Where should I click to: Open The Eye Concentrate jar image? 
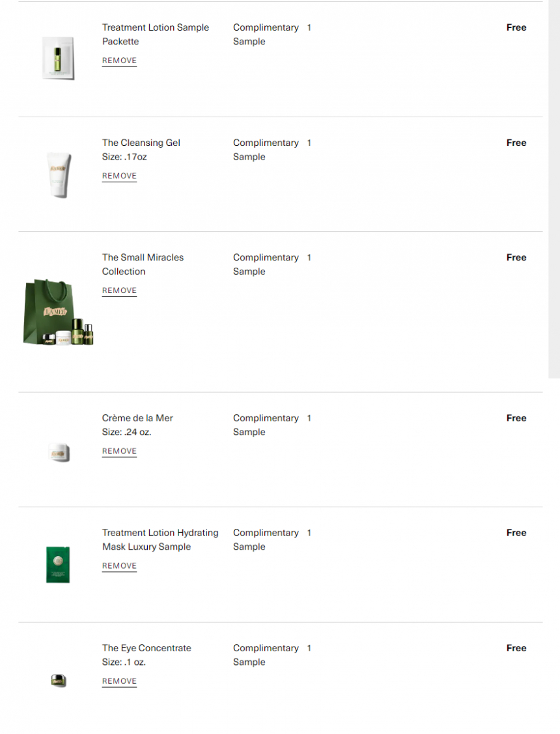(x=59, y=680)
